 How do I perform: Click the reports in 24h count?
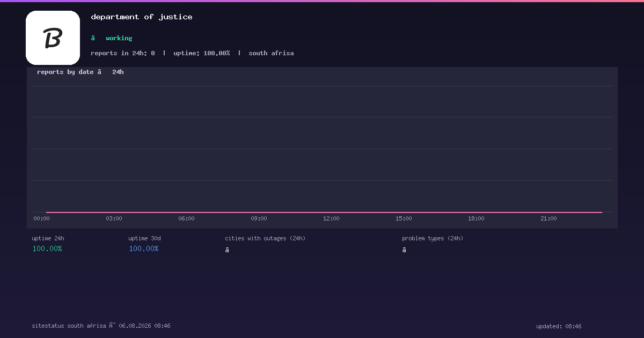point(123,53)
